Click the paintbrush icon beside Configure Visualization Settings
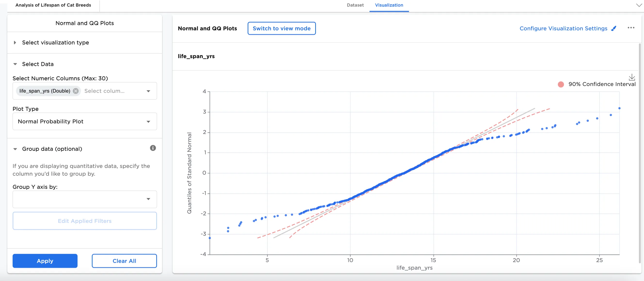 613,29
